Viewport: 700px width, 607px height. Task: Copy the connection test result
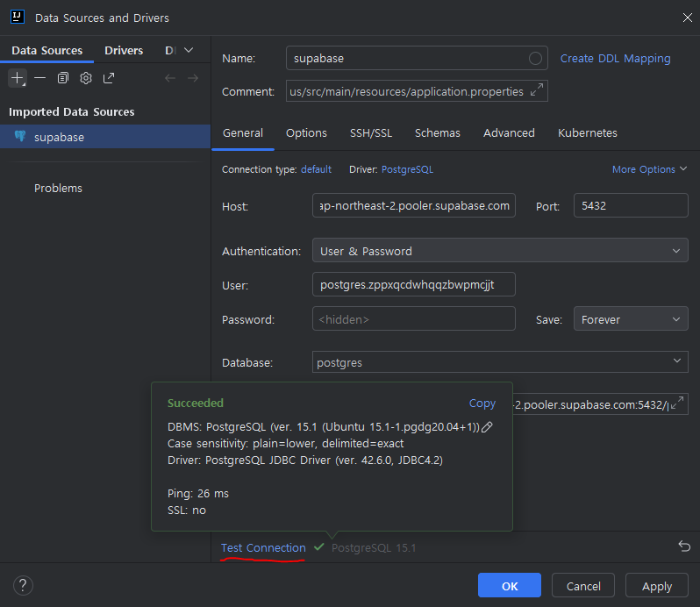(x=482, y=403)
